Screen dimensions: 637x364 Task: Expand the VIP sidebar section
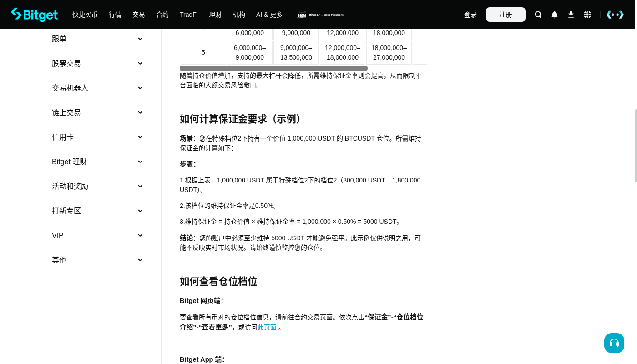[x=97, y=236]
